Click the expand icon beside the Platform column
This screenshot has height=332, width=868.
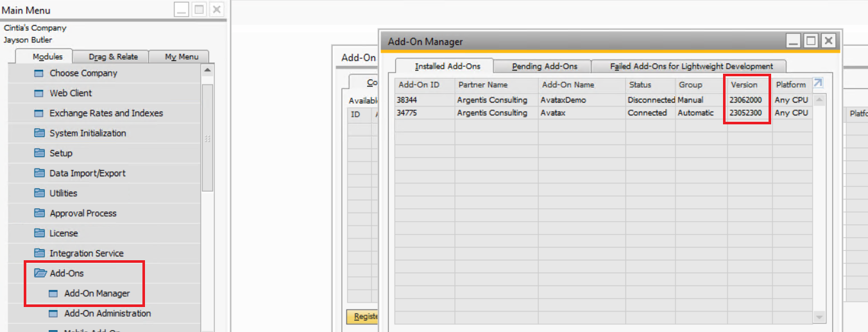tap(818, 83)
